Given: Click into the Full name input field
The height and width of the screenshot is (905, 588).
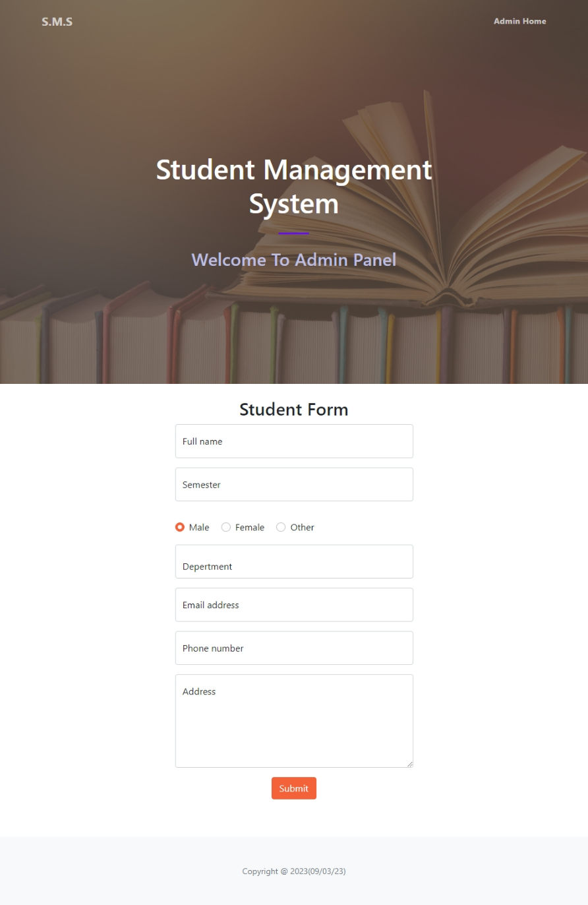Looking at the screenshot, I should [293, 441].
